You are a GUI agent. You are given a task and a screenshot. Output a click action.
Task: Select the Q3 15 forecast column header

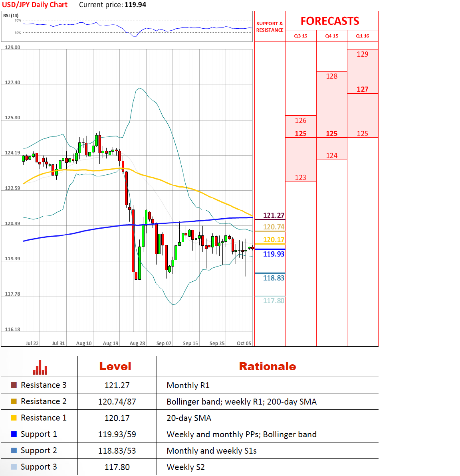tap(301, 36)
